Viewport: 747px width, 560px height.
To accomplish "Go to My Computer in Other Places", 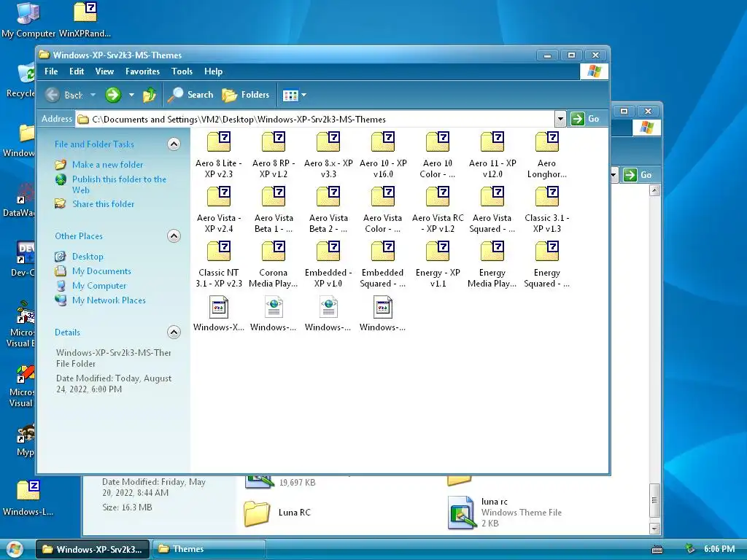I will point(99,286).
